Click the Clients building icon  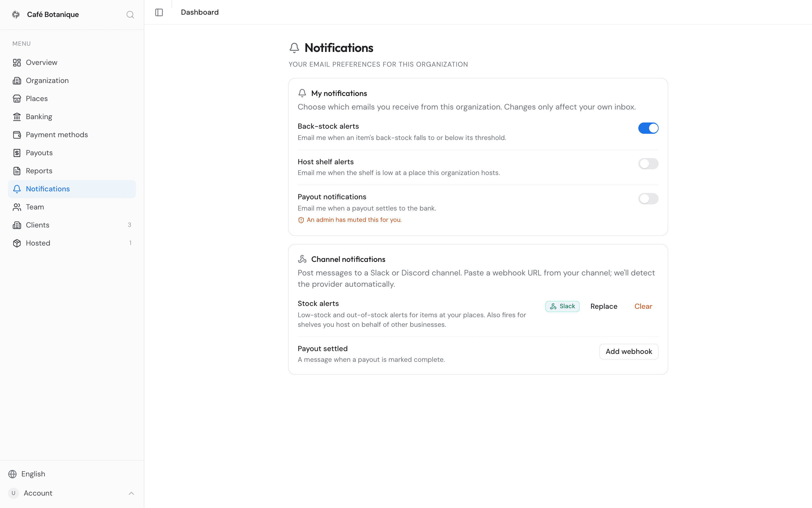17,225
